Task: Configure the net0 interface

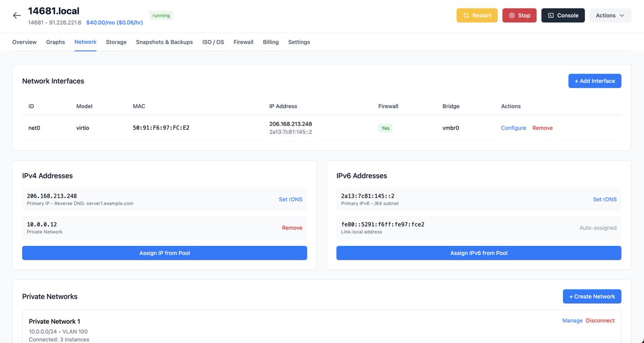Action: click(x=514, y=128)
